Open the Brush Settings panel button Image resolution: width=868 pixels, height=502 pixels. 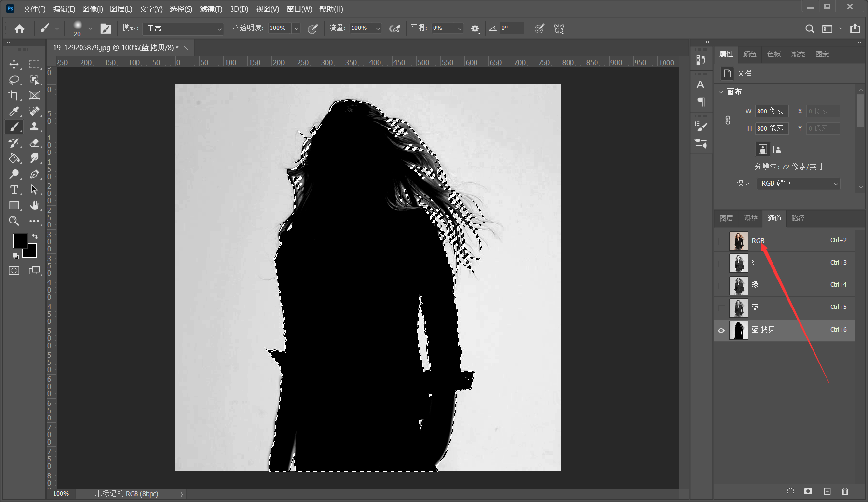coord(106,28)
